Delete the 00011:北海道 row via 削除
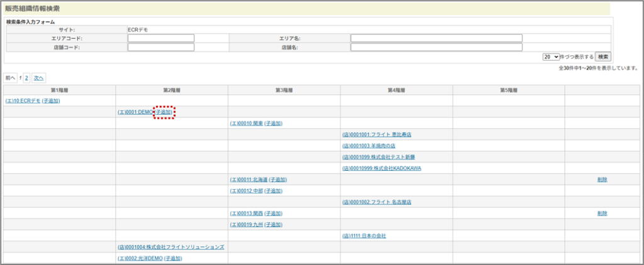Image resolution: width=644 pixels, height=265 pixels. (602, 180)
